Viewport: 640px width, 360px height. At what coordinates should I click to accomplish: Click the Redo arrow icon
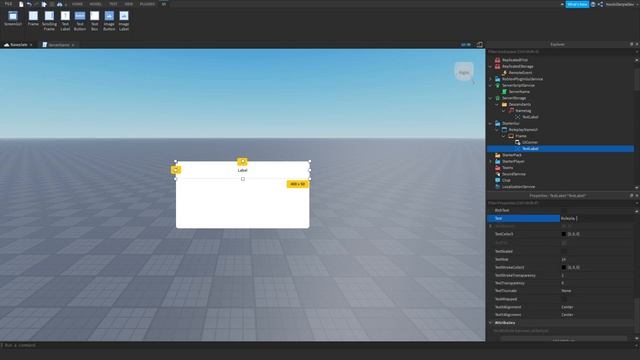pyautogui.click(x=36, y=4)
